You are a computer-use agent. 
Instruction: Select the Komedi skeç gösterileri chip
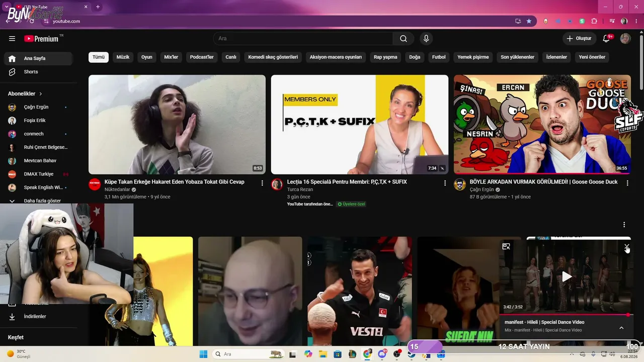[x=273, y=57]
